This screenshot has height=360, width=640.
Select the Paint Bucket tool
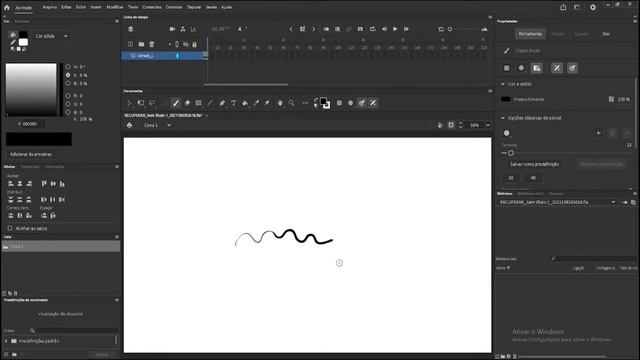(x=245, y=103)
